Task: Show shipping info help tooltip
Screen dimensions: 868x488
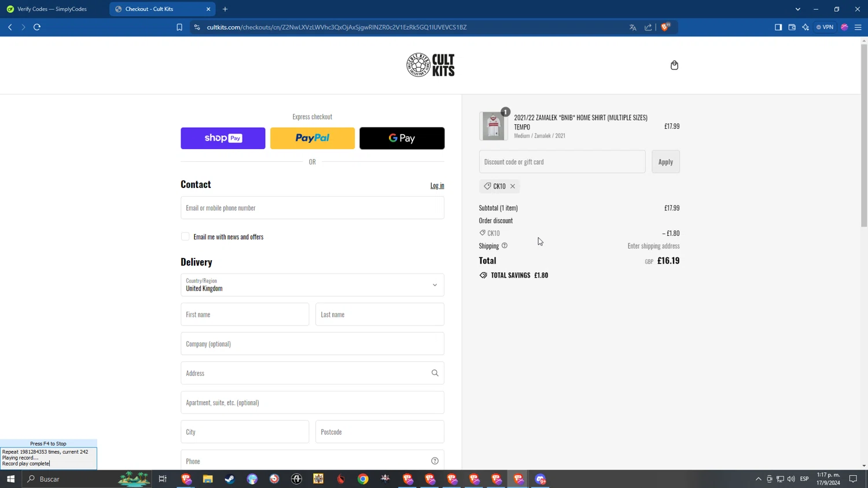Action: tap(505, 246)
